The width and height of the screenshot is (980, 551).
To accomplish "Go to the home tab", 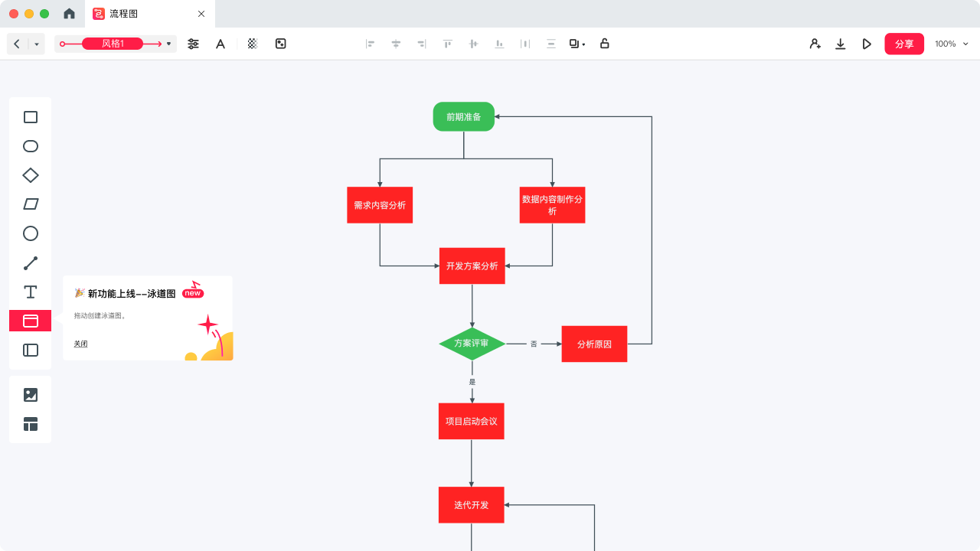I will coord(69,14).
